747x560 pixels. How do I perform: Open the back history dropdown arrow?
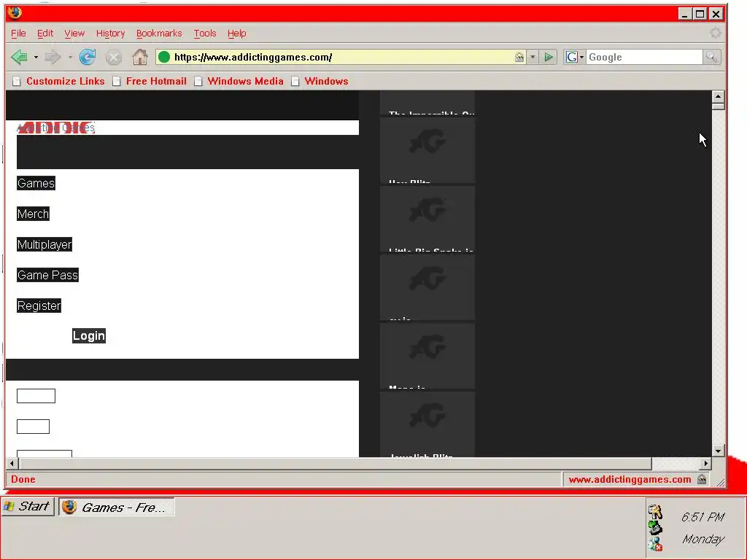36,57
